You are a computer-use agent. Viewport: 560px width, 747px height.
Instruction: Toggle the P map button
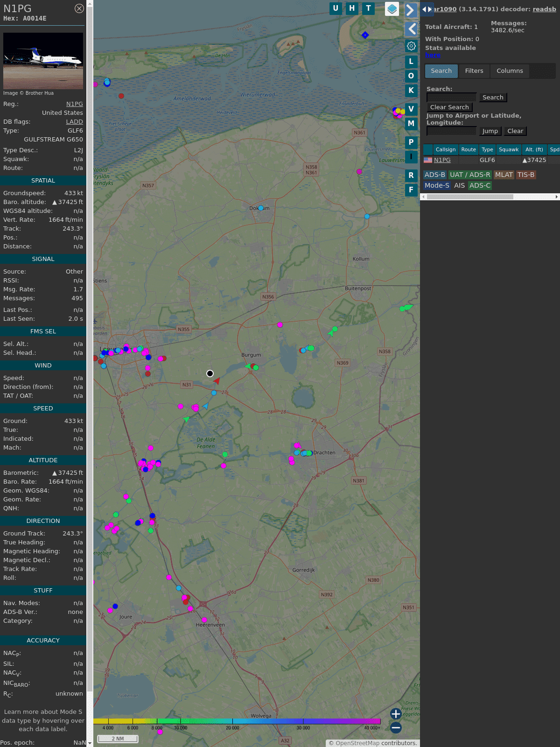tap(411, 142)
